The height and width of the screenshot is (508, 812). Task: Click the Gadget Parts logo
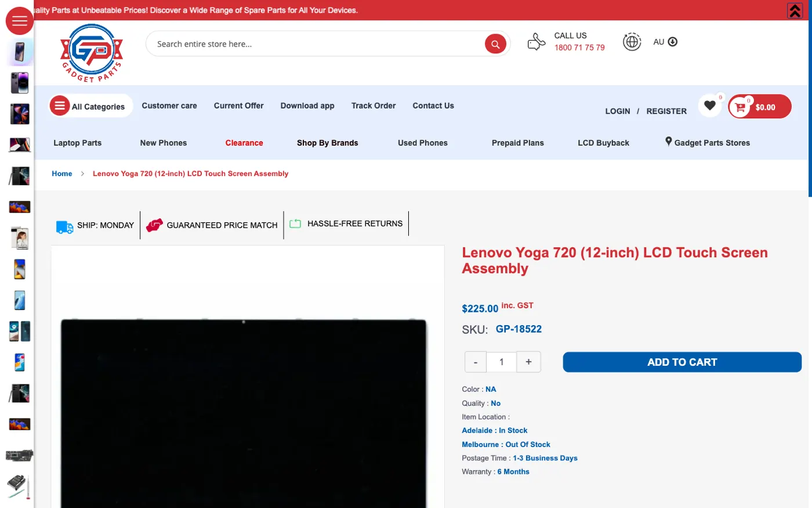tap(92, 53)
